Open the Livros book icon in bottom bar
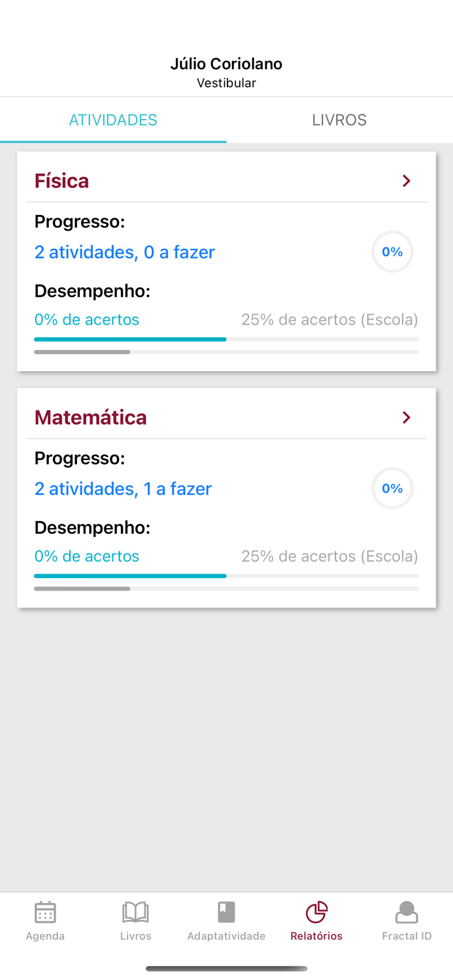Image resolution: width=453 pixels, height=980 pixels. pos(135,913)
